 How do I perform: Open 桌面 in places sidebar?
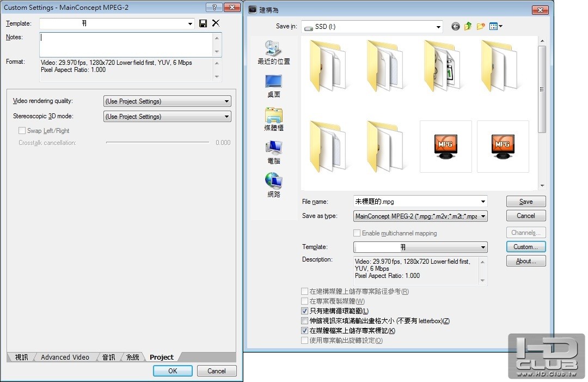click(274, 86)
